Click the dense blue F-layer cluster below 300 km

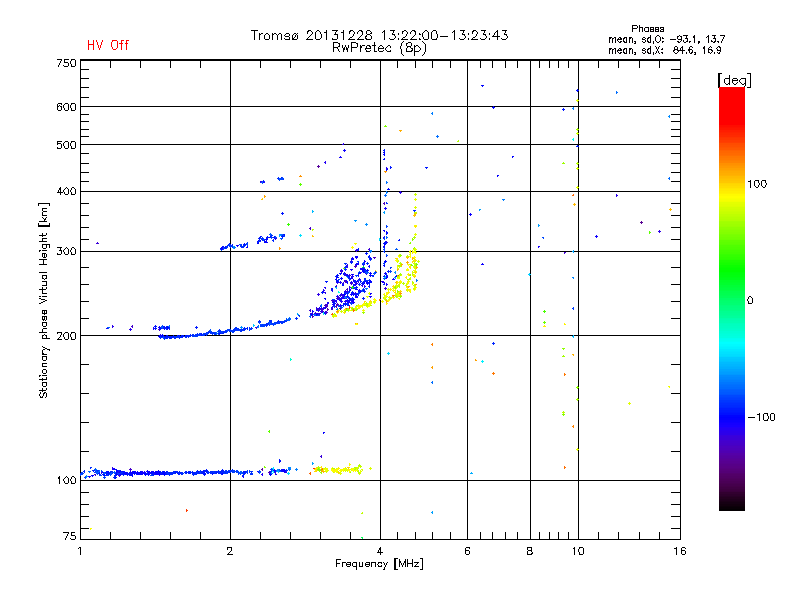tap(349, 281)
